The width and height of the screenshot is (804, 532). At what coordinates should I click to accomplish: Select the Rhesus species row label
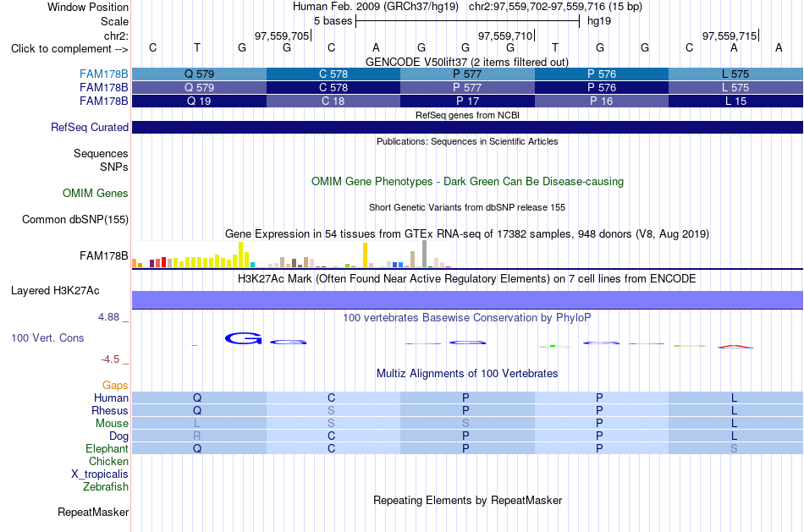point(110,410)
